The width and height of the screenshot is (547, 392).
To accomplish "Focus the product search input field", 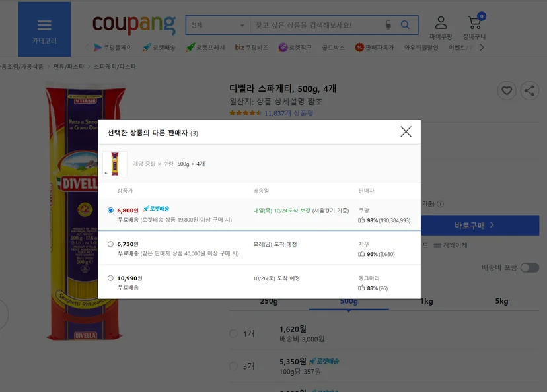I will pos(316,25).
